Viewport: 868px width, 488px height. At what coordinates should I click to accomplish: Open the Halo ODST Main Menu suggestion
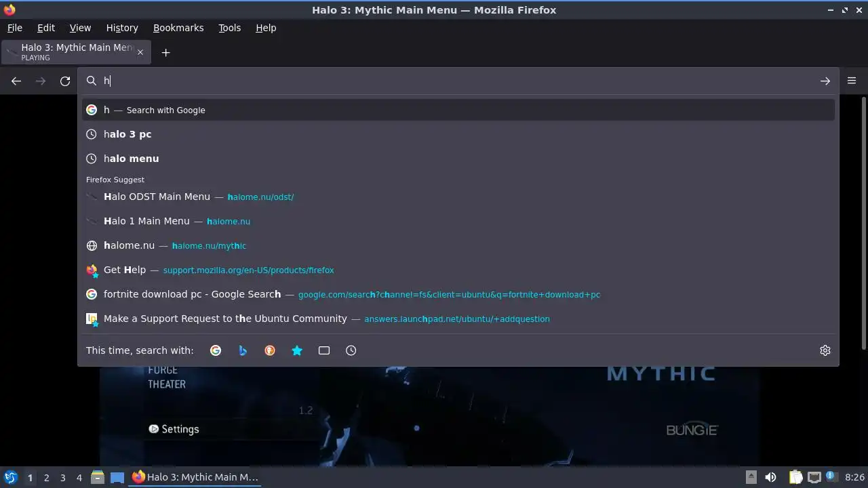click(x=458, y=197)
